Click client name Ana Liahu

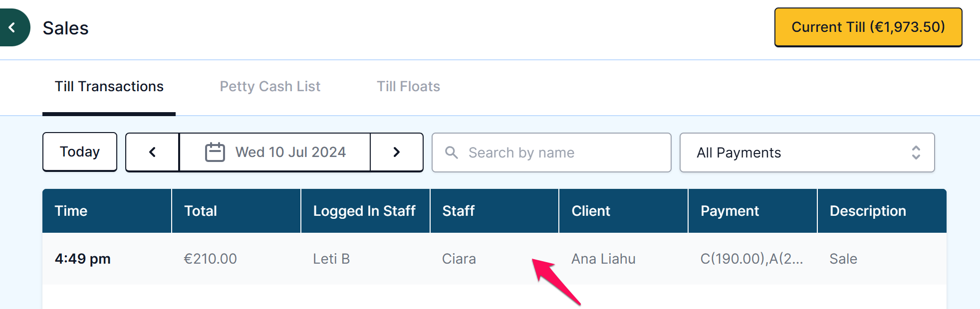(x=603, y=259)
